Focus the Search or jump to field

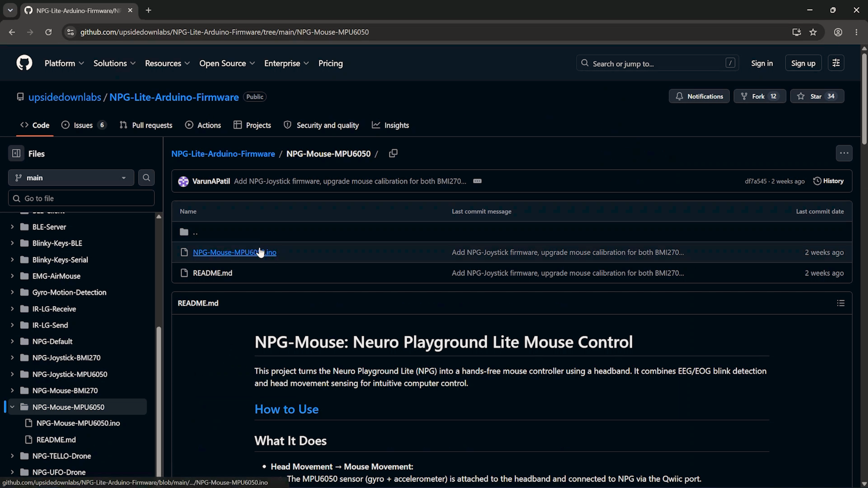658,63
